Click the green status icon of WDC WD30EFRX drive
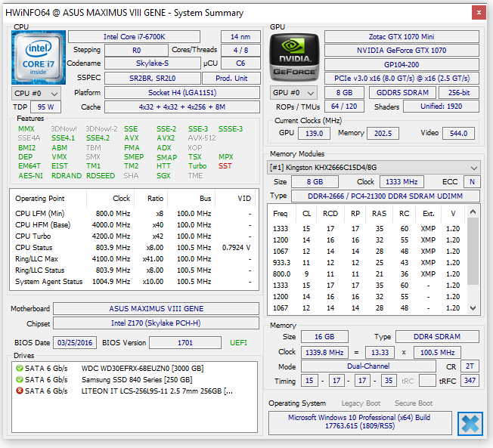This screenshot has width=493, height=448. coord(20,368)
